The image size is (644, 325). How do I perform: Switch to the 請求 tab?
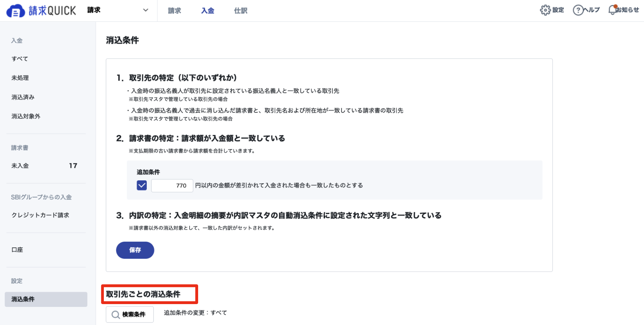(174, 10)
